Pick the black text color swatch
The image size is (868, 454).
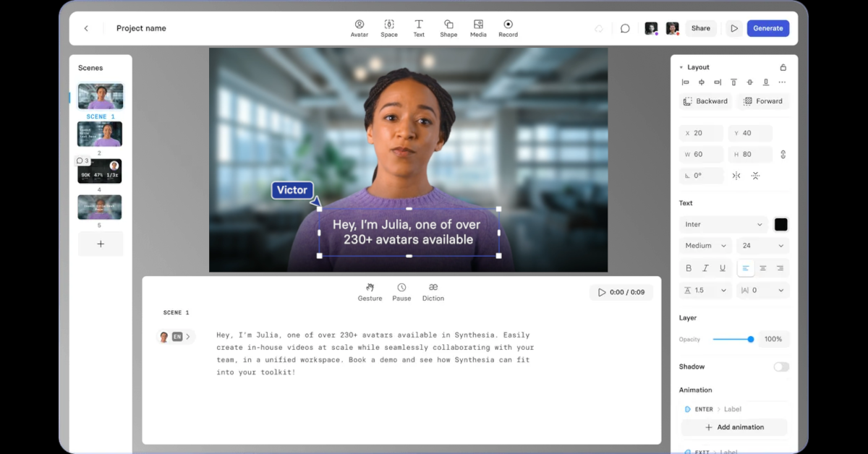pyautogui.click(x=781, y=224)
